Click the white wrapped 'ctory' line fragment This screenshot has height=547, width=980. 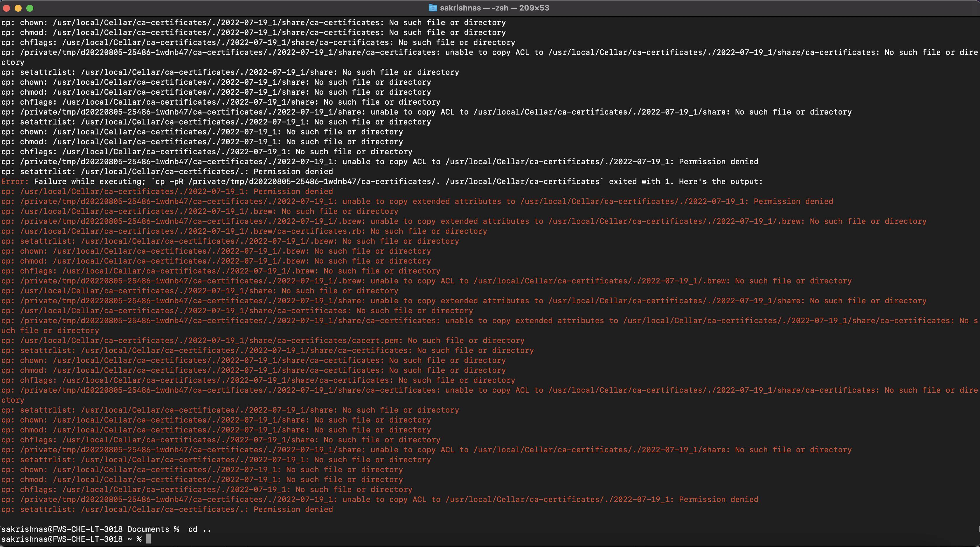coord(13,62)
